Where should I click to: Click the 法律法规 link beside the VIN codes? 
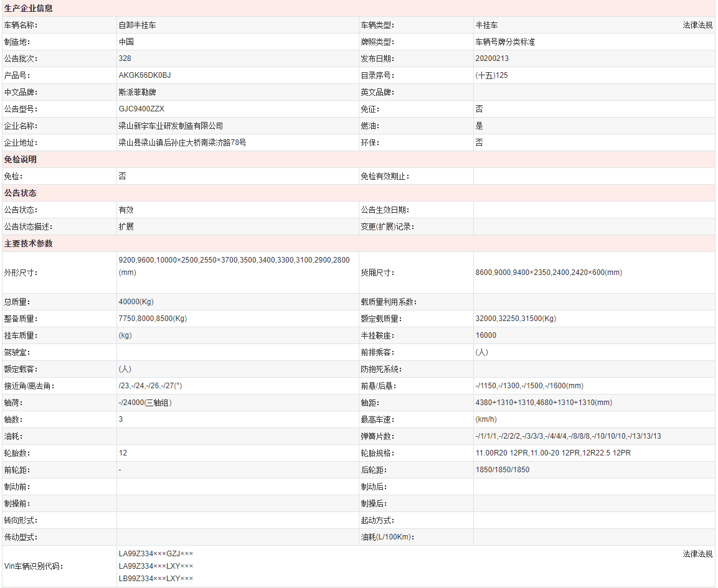(x=697, y=553)
